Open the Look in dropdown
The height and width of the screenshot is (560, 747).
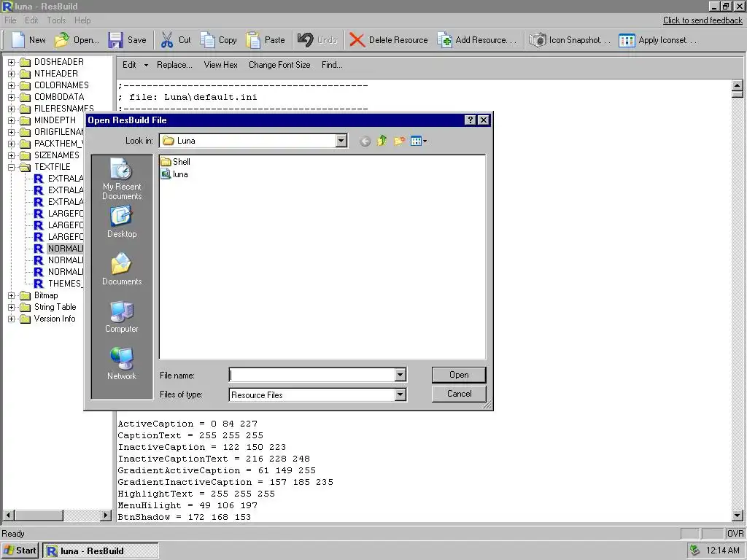pos(341,141)
